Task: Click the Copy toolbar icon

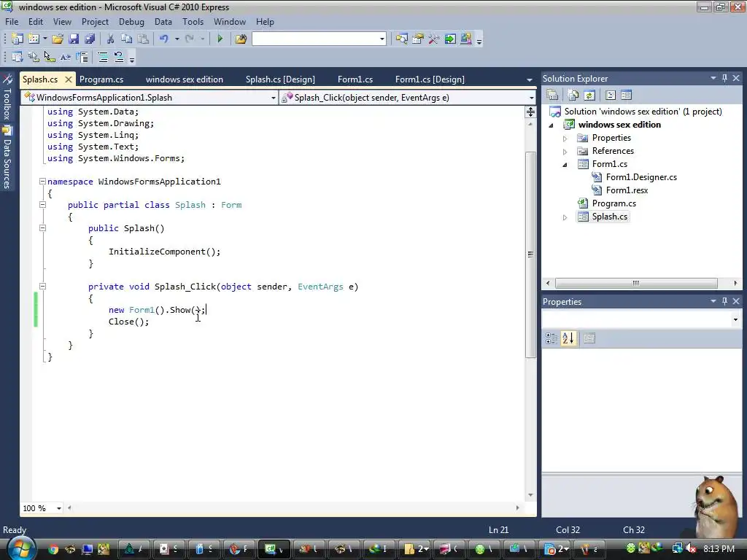Action: point(127,39)
